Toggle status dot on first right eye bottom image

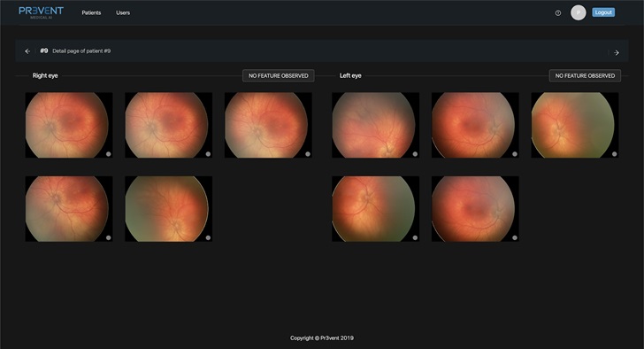[x=109, y=237]
